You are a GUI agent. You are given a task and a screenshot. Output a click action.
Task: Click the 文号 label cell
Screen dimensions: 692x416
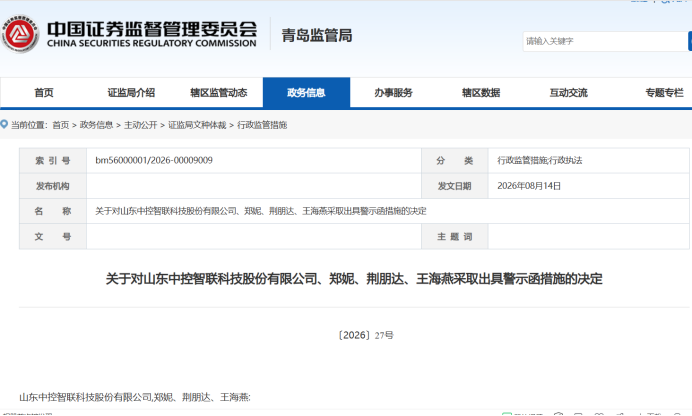(x=53, y=237)
